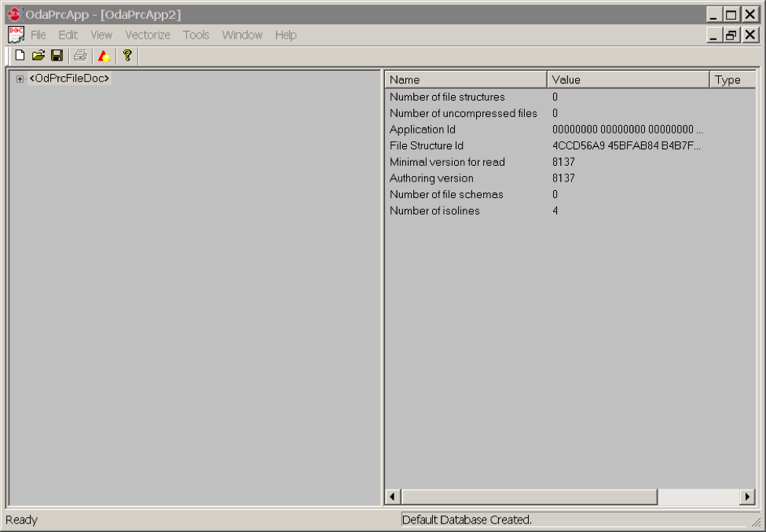766x532 pixels.
Task: Open a file with the folder icon
Action: (x=38, y=56)
